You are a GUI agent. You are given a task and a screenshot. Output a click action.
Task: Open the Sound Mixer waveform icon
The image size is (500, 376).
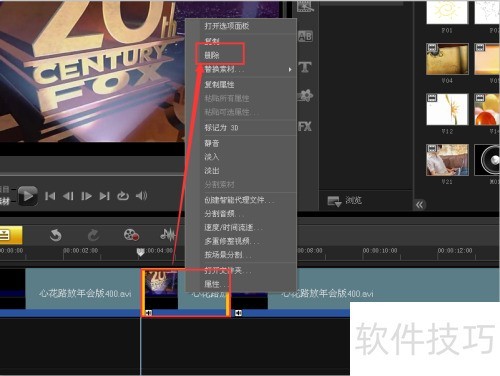[x=167, y=235]
